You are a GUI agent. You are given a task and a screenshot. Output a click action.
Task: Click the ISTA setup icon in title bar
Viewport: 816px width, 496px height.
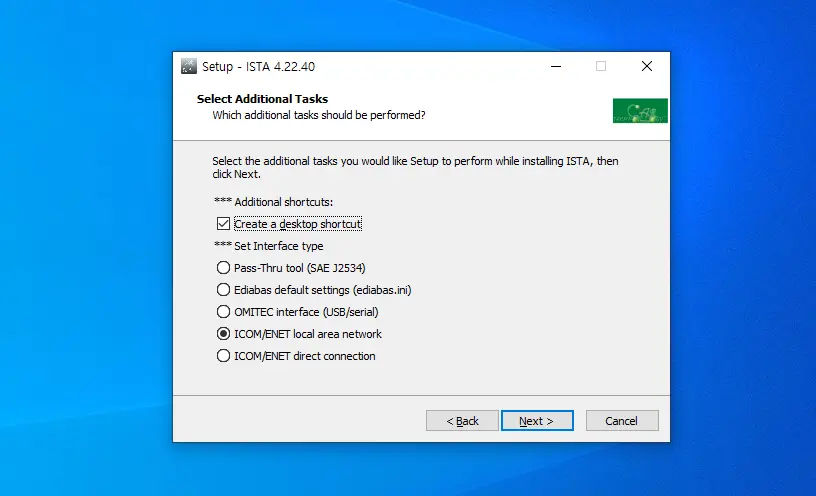[189, 66]
